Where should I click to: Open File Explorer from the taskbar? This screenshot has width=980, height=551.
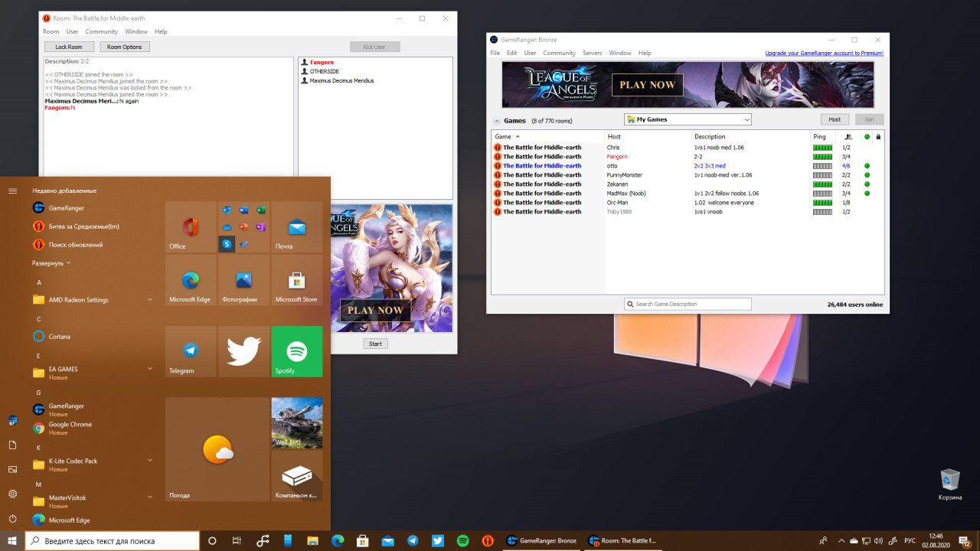tap(312, 540)
